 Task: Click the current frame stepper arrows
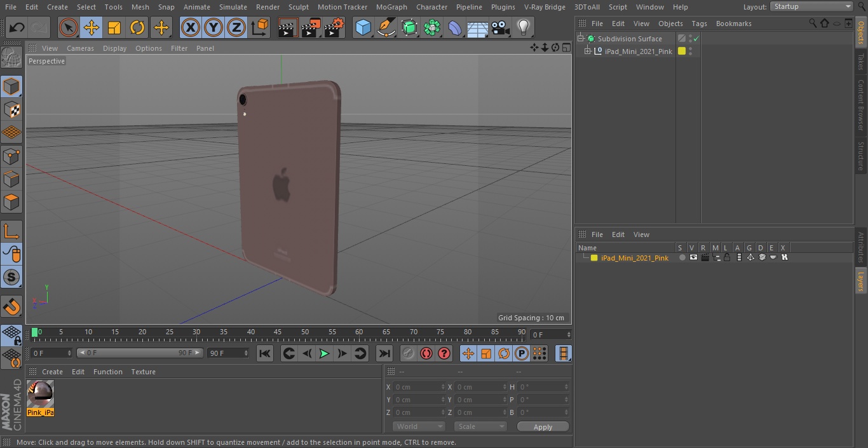(x=569, y=334)
